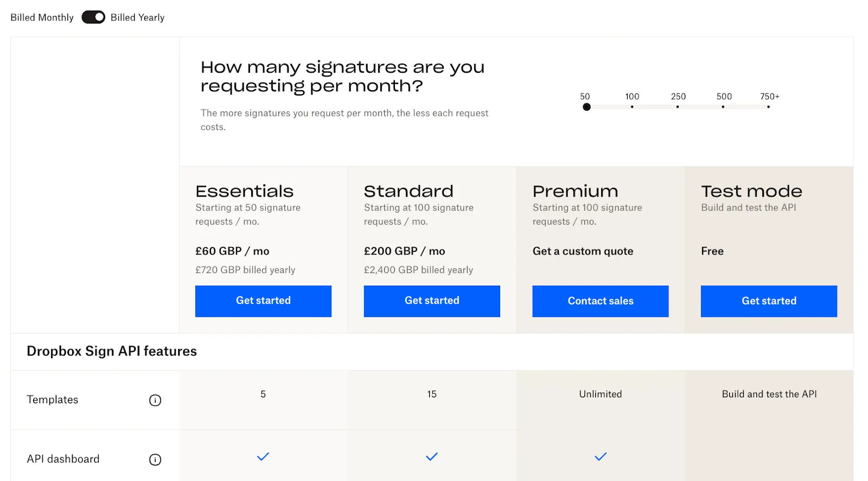
Task: Set signature slider to 750+
Action: [x=769, y=106]
